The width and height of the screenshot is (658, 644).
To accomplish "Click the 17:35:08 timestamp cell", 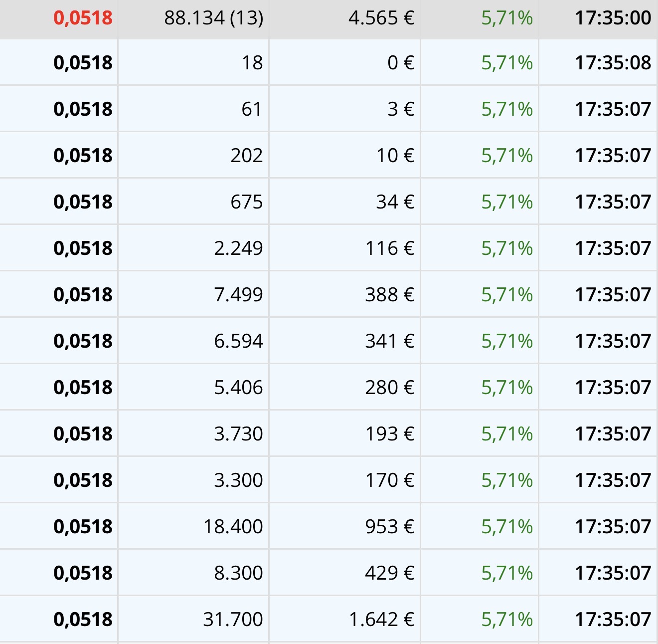I will 613,63.
